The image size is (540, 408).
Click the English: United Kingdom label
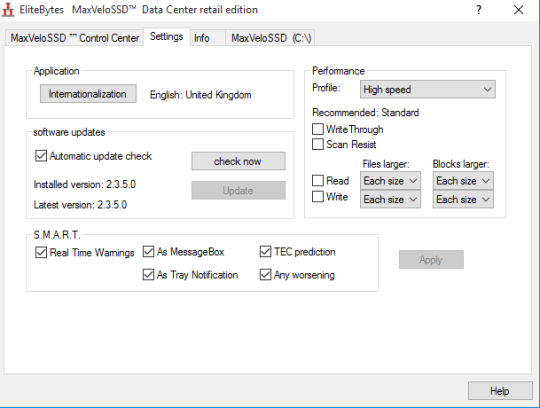[201, 95]
